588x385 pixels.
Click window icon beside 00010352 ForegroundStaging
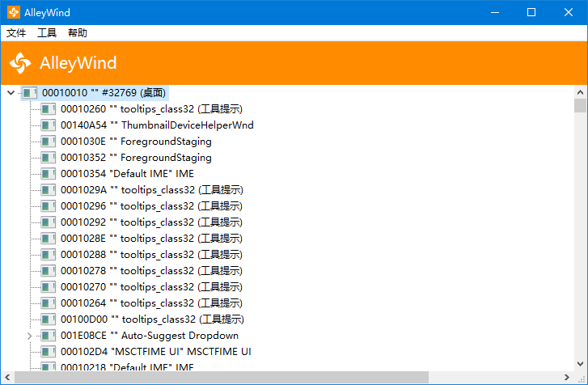49,158
